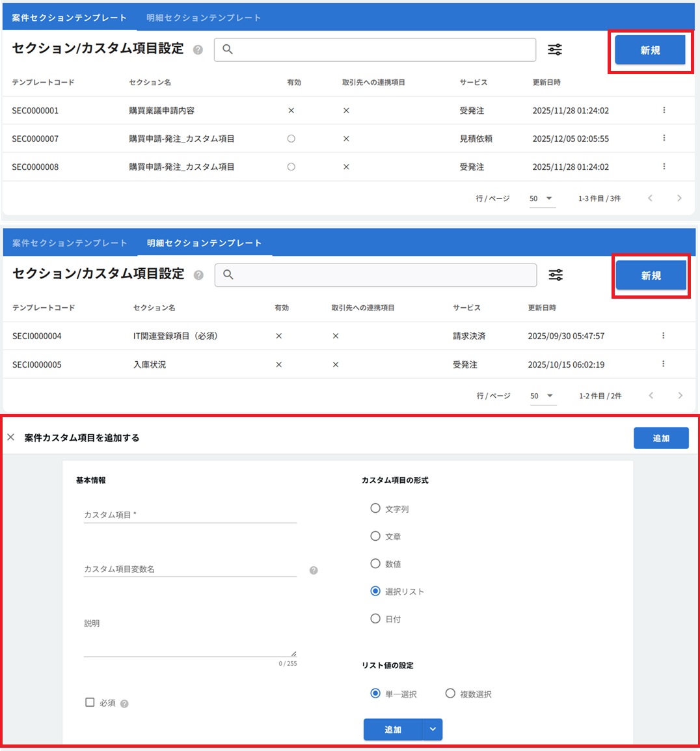Click the help icon beside カスタム項目変数名

313,570
